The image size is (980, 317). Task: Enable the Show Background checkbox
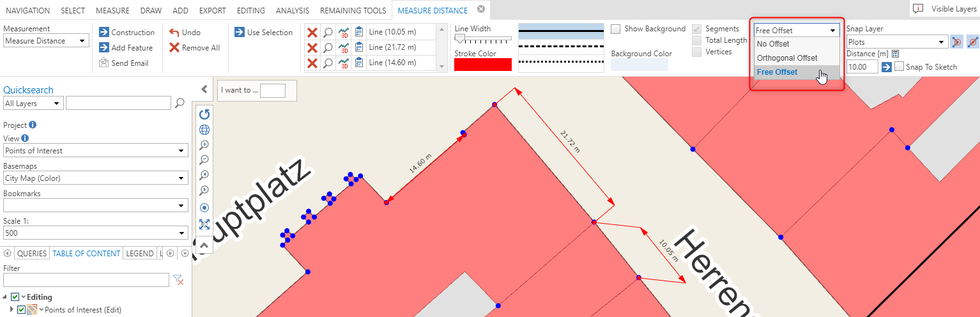[616, 29]
